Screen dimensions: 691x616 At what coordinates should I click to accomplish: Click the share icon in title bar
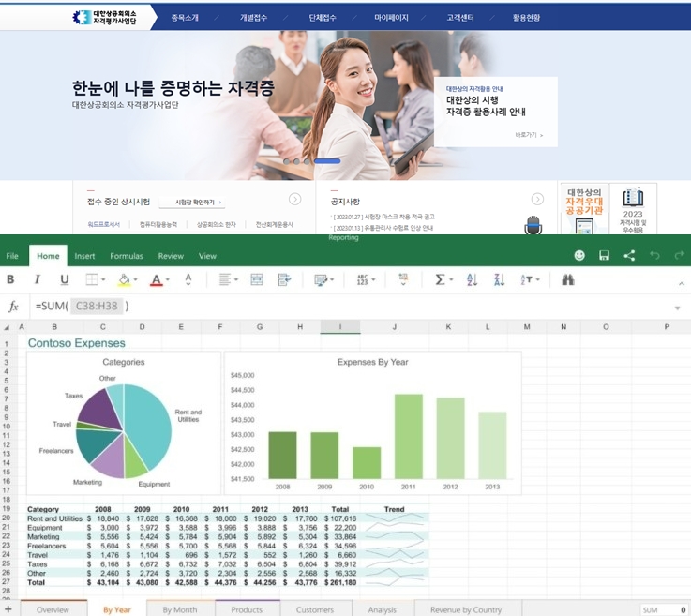point(629,255)
